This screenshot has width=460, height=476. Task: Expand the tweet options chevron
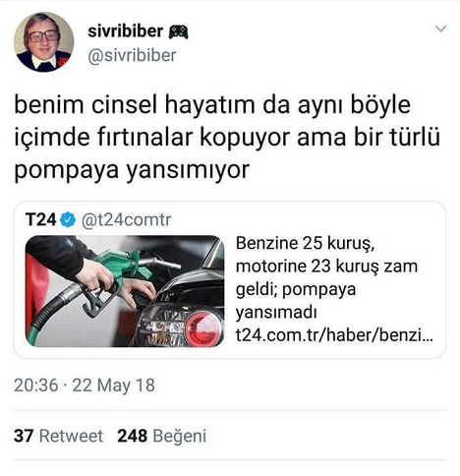coord(440,29)
